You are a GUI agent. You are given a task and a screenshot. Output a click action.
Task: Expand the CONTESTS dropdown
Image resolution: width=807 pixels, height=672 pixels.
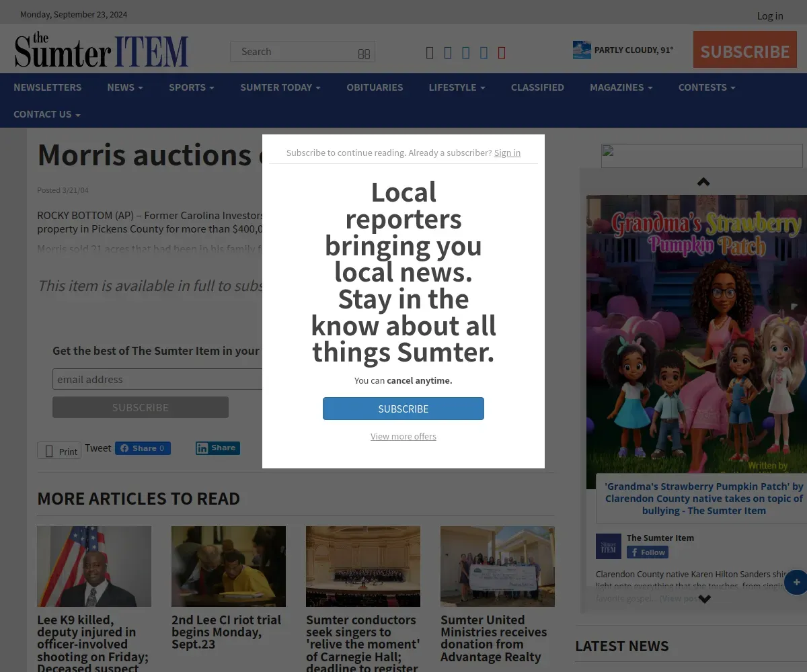pos(707,87)
